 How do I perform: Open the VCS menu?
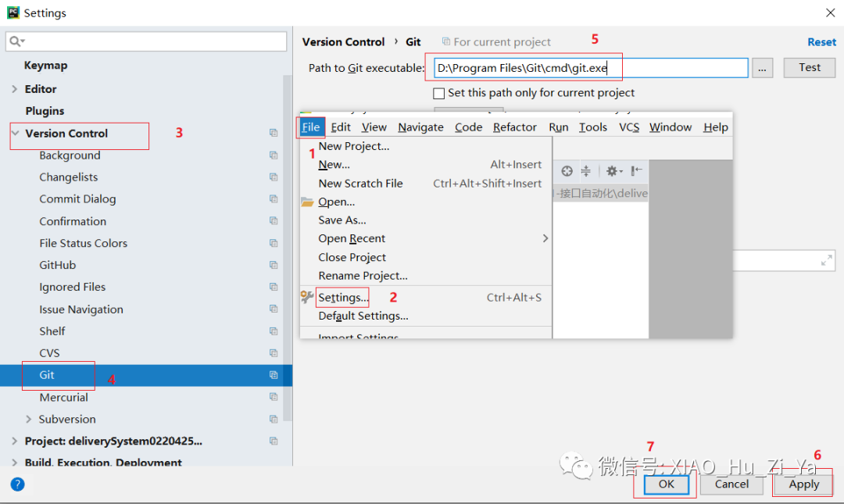coord(629,127)
